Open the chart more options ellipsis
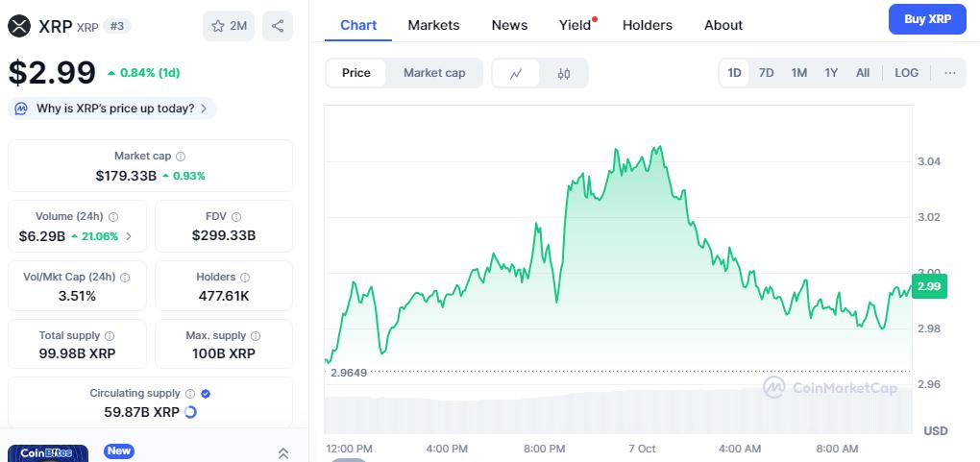Screen dimensions: 980x462 point(949,73)
